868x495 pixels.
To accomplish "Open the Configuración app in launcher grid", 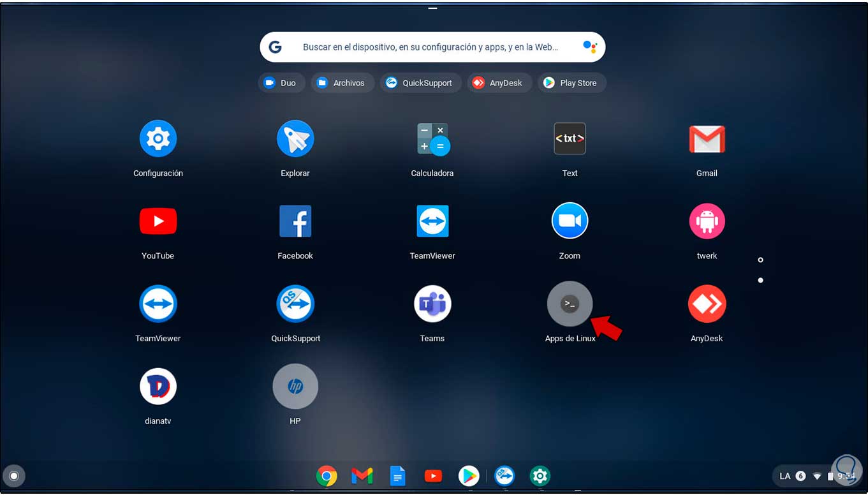I will tap(158, 138).
